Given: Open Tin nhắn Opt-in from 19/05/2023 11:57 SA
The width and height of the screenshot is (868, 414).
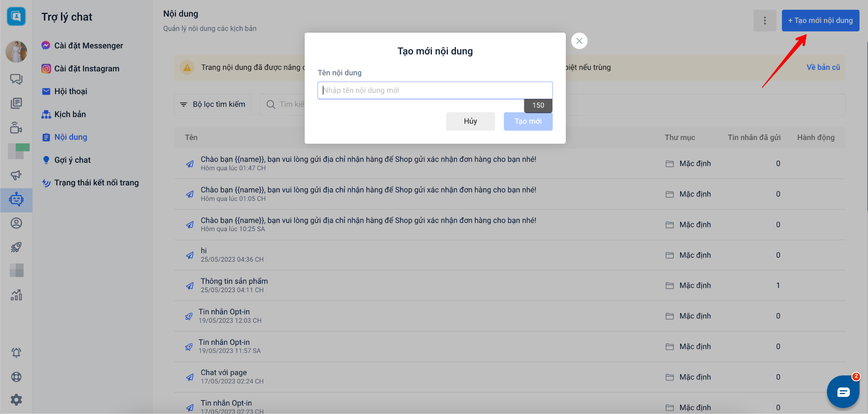Looking at the screenshot, I should pos(509,347).
